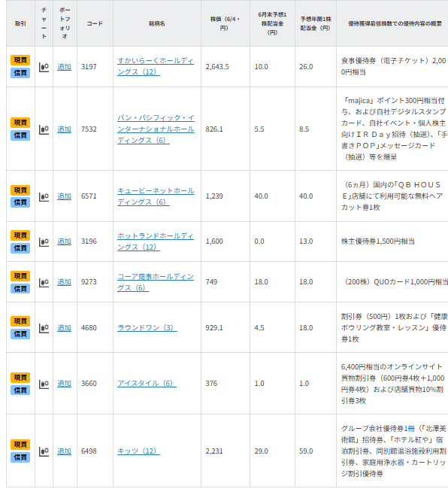Open コーア商事ホールディングス stock link
The width and height of the screenshot is (448, 495).
pyautogui.click(x=156, y=282)
